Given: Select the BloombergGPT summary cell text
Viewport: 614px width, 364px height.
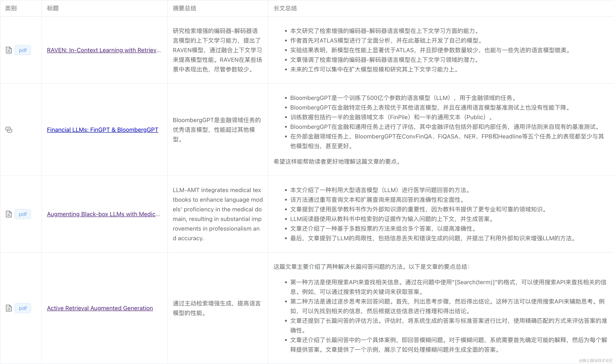Looking at the screenshot, I should click(x=217, y=129).
